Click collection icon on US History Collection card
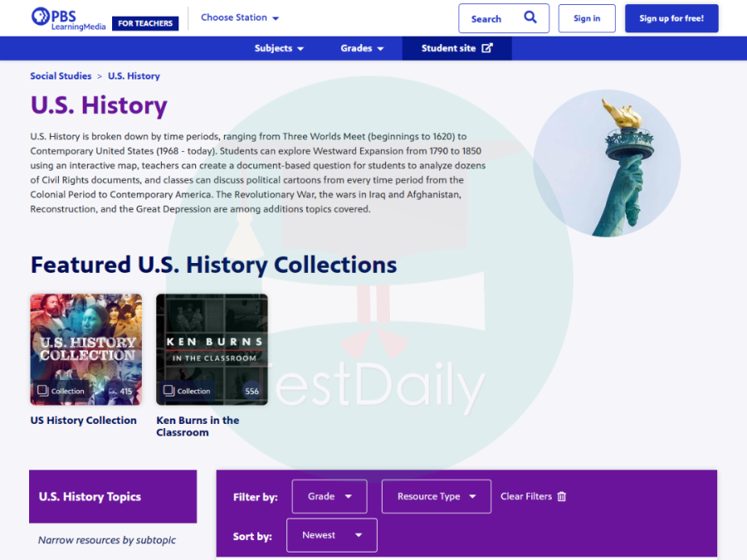The width and height of the screenshot is (747, 560). coord(42,390)
